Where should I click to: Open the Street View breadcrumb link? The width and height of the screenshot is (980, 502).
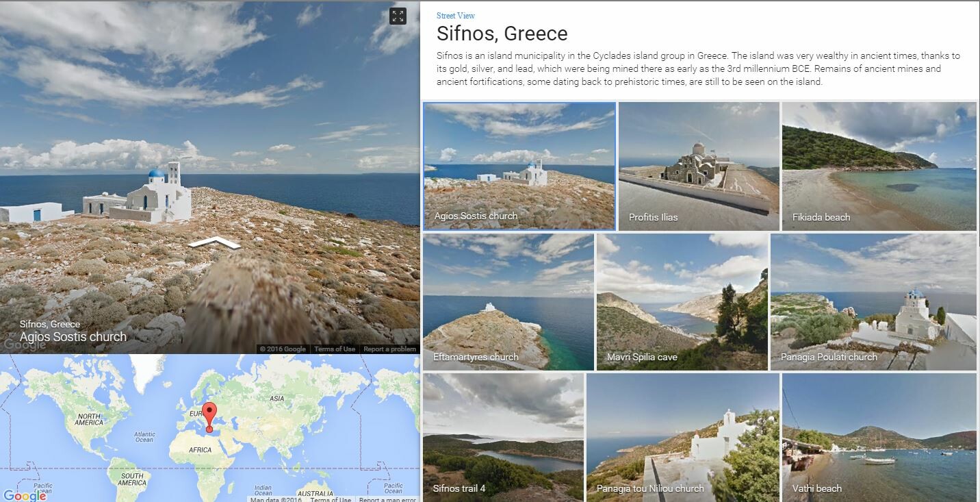[455, 16]
